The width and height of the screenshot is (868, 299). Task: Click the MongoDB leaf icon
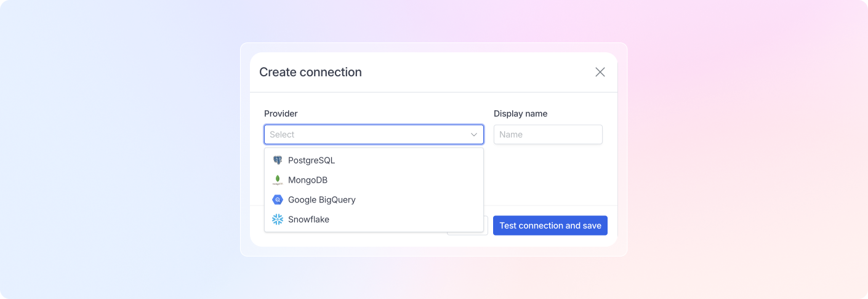(x=278, y=180)
